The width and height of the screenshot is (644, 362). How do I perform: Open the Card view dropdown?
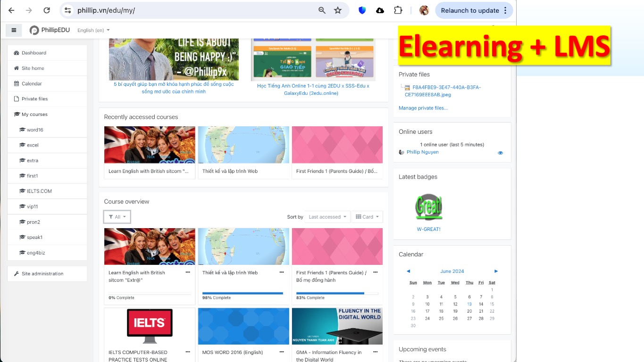(367, 217)
